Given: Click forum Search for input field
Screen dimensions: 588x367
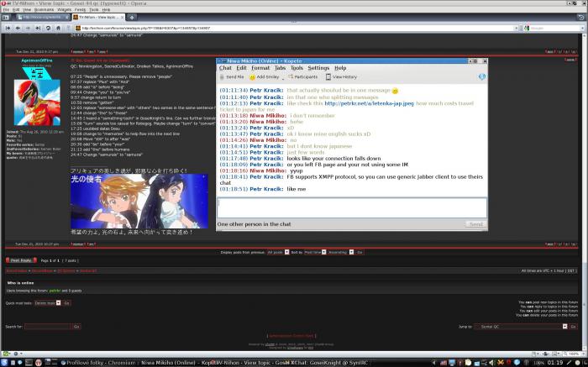Looking at the screenshot, I should click(48, 327).
